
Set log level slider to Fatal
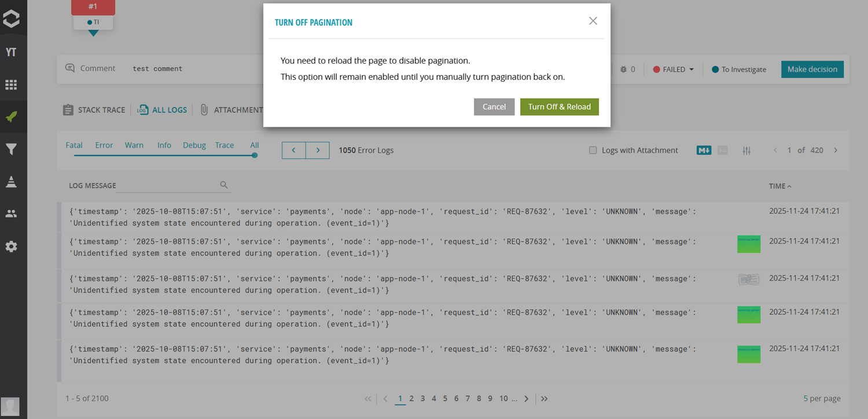pyautogui.click(x=74, y=145)
